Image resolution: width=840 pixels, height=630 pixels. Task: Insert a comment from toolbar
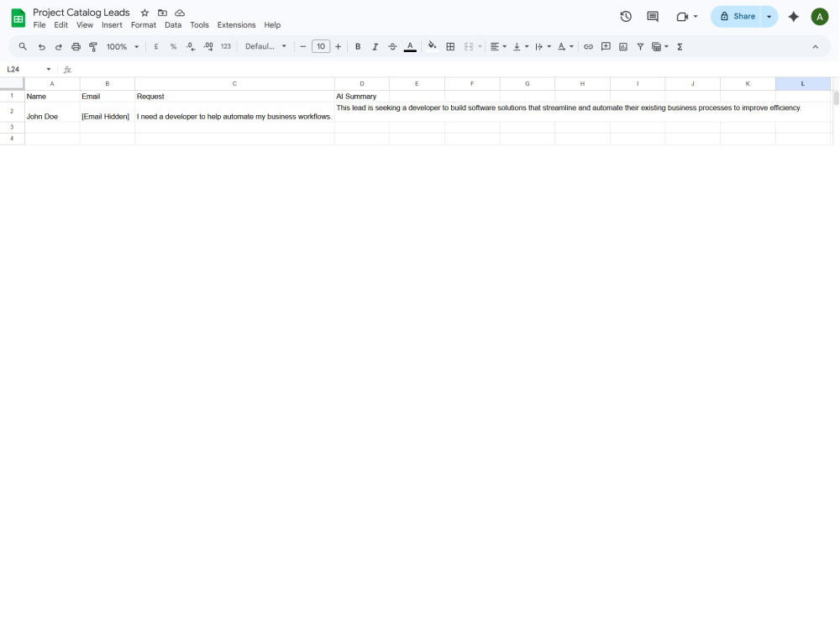point(606,46)
